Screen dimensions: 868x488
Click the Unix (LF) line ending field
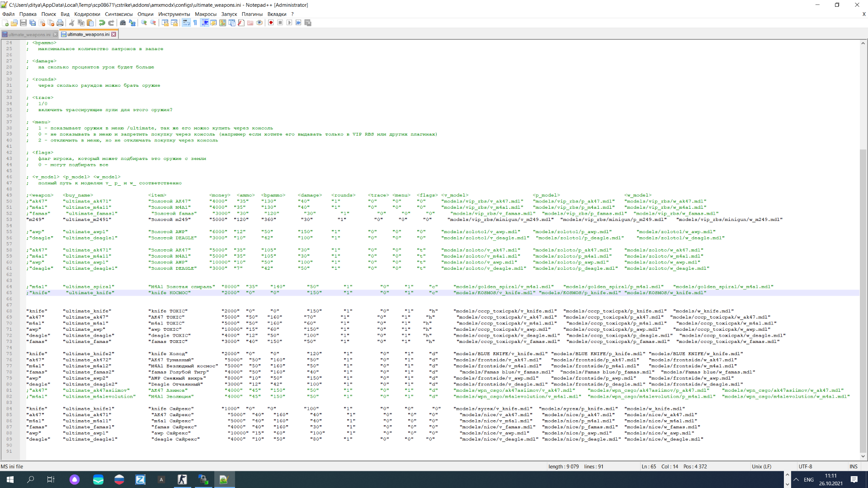pyautogui.click(x=761, y=466)
